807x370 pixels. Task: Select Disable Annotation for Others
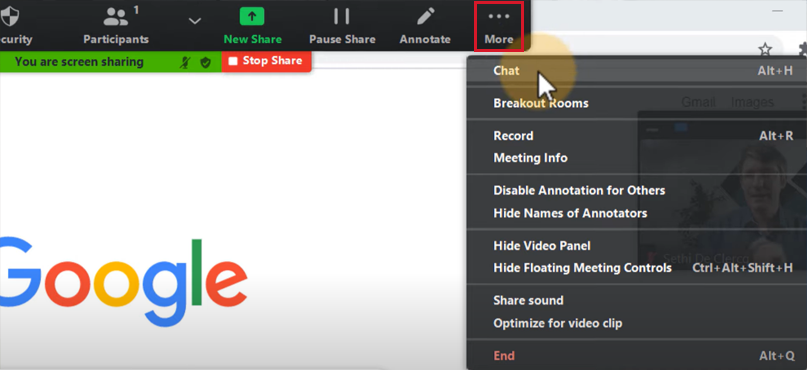click(636, 190)
